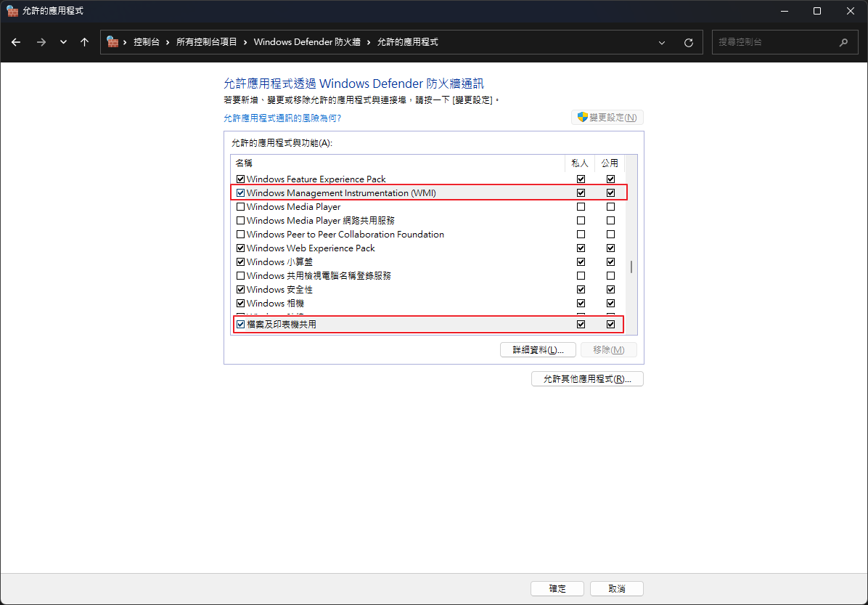The width and height of the screenshot is (868, 605).
Task: Confirm with the 確定 button
Action: 557,588
